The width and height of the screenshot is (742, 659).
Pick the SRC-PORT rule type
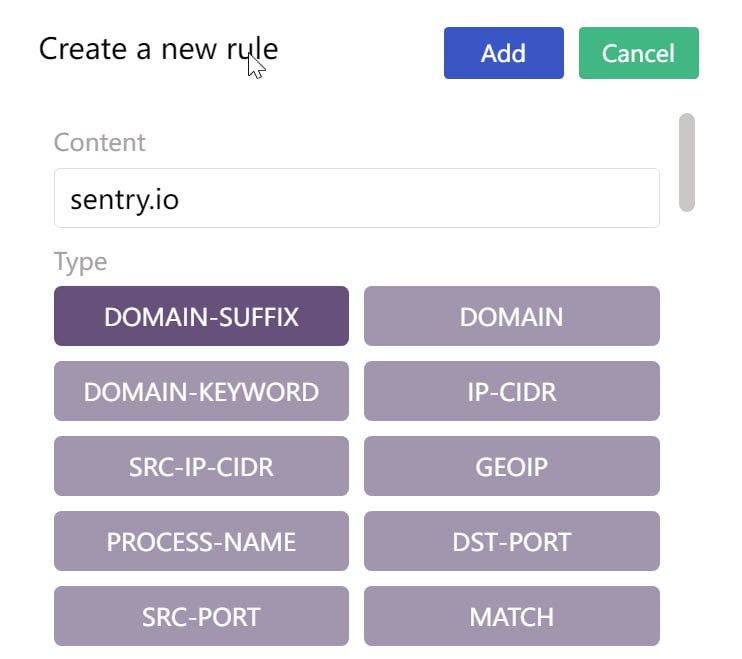(201, 616)
